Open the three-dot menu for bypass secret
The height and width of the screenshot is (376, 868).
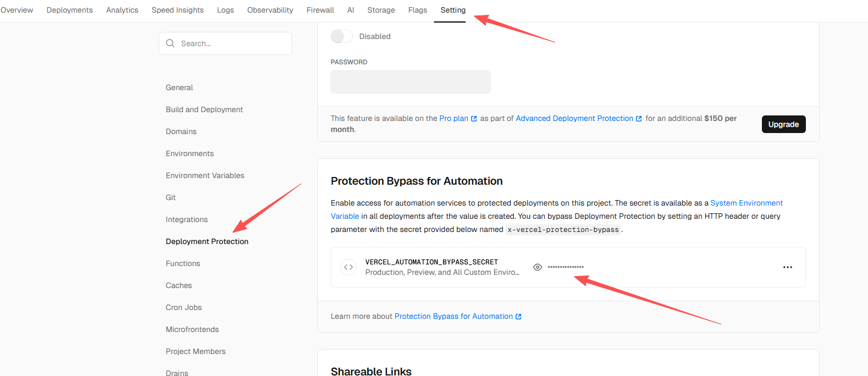(x=787, y=267)
